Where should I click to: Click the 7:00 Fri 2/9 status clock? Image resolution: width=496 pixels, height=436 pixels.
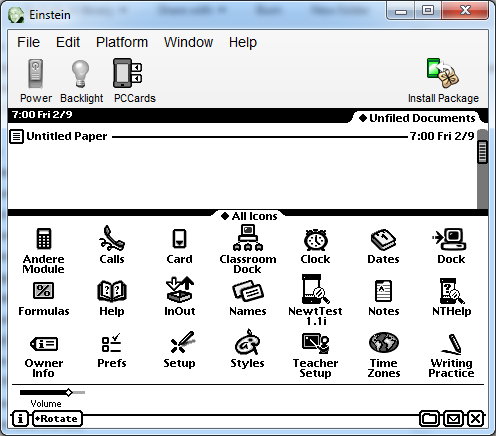42,115
